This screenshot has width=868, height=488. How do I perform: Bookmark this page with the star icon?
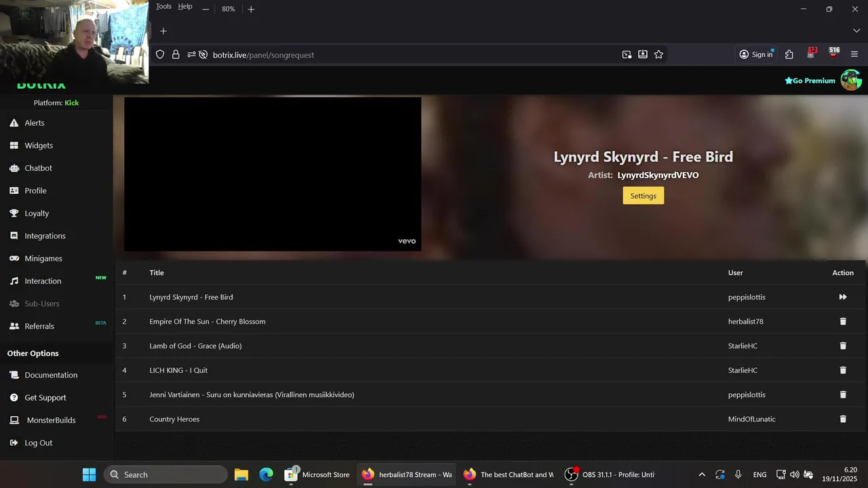658,55
